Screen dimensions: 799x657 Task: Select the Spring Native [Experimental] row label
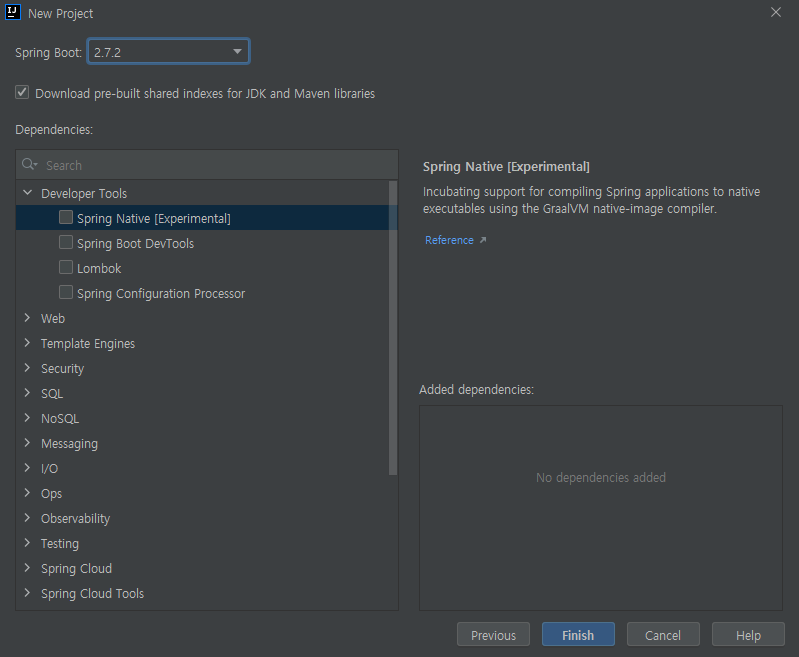[154, 219]
